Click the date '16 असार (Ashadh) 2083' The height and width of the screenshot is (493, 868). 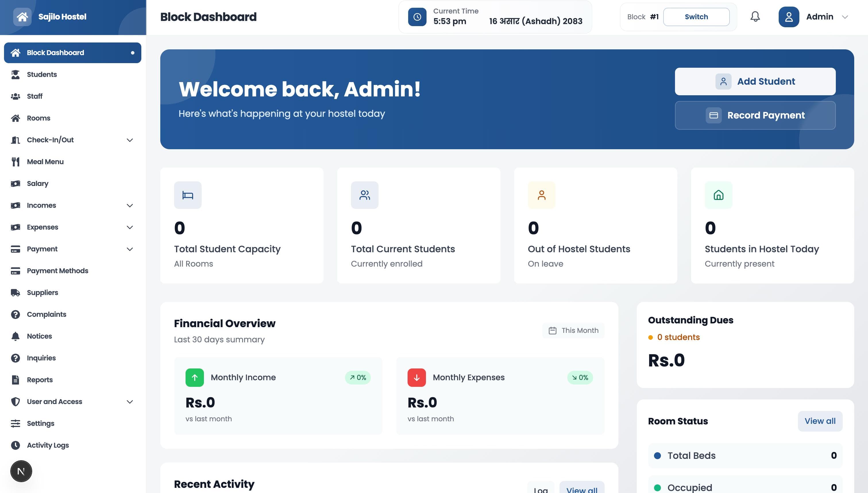click(x=536, y=21)
